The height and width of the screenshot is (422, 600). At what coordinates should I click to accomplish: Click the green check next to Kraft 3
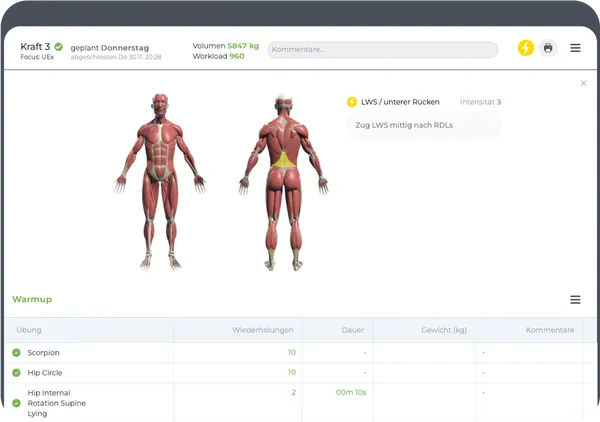[x=59, y=46]
